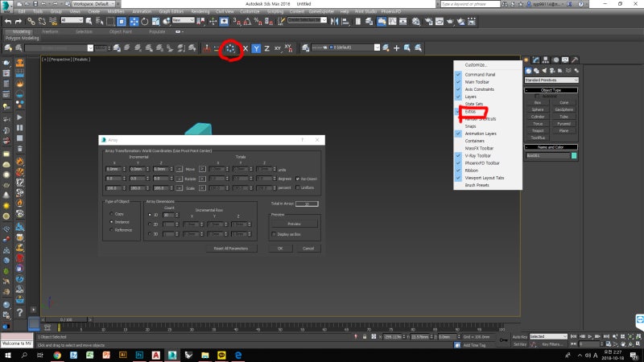Image resolution: width=644 pixels, height=362 pixels.
Task: Open Create Selection Set dropdown
Action: (x=308, y=20)
